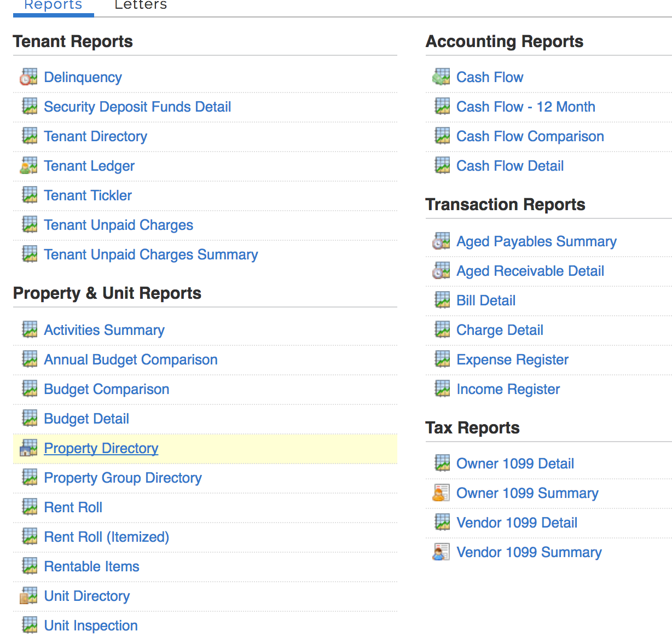Viewport: 672px width, 637px height.
Task: Open Cash Flow - 12 Month report
Action: tap(525, 107)
